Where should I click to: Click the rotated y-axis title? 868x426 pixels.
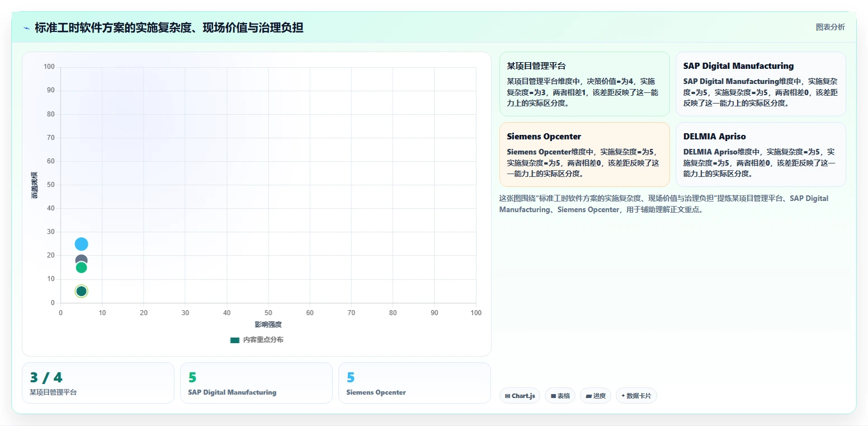pos(35,185)
